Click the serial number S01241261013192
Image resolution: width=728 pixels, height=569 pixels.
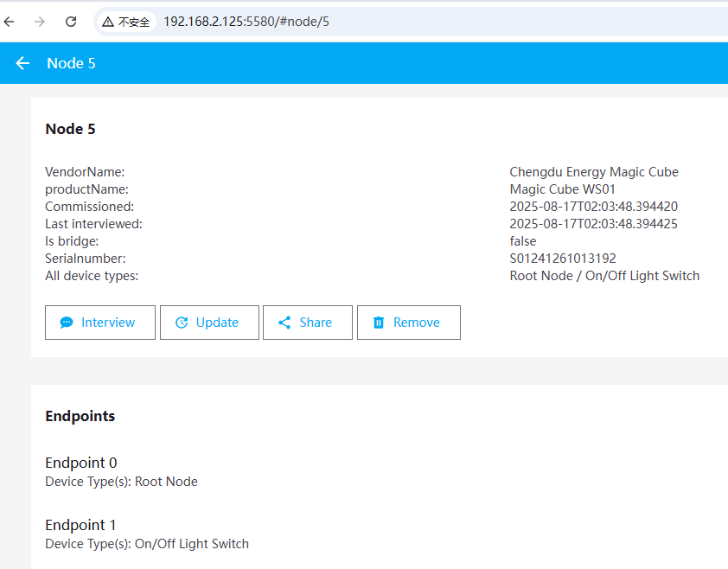(563, 259)
